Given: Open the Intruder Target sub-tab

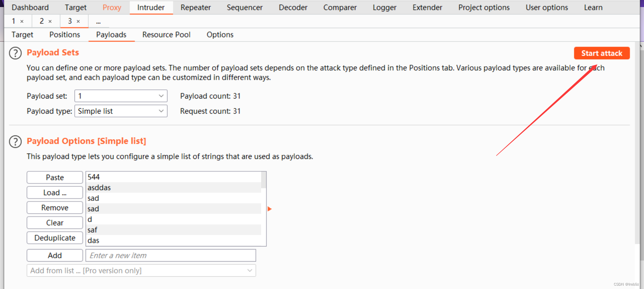Looking at the screenshot, I should (x=22, y=35).
